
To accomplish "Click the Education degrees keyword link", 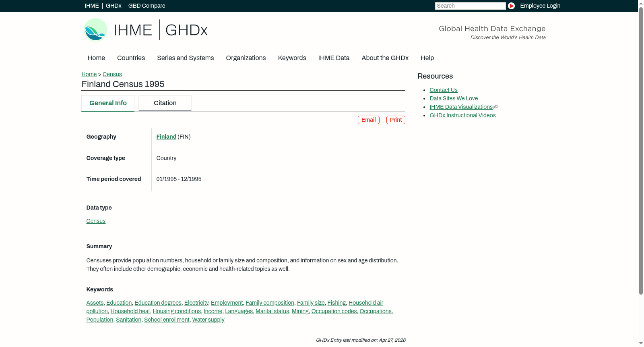I will [x=158, y=303].
